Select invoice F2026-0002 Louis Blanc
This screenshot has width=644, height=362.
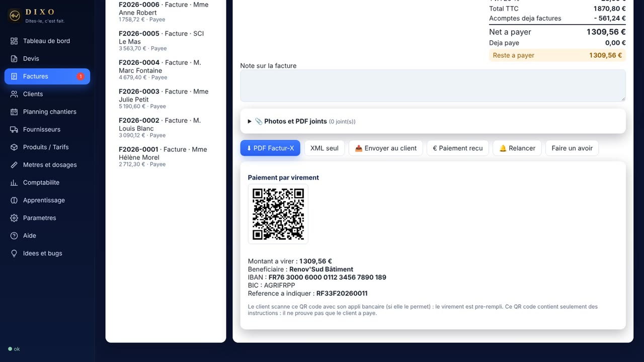pyautogui.click(x=166, y=128)
